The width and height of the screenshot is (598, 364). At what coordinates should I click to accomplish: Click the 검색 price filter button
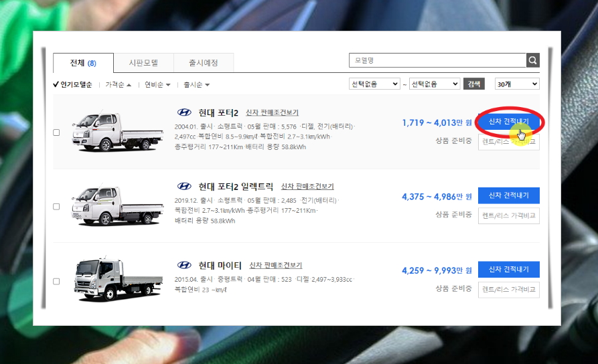pos(474,84)
